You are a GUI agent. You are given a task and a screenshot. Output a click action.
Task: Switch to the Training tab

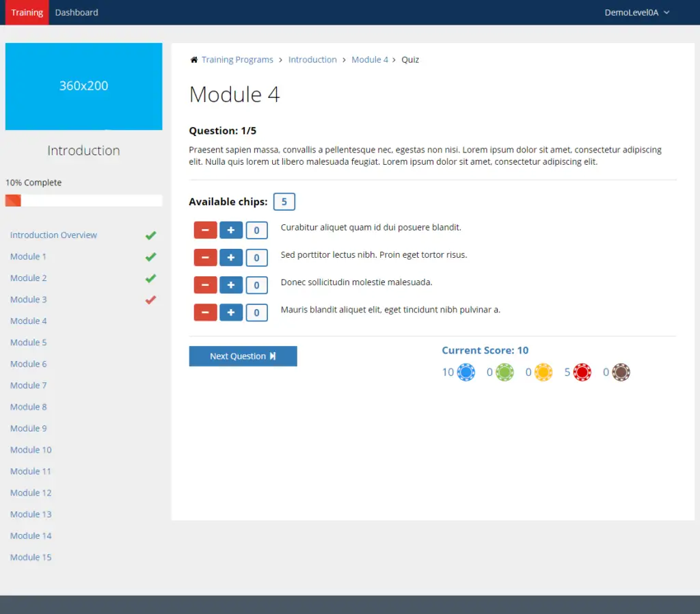coord(27,12)
